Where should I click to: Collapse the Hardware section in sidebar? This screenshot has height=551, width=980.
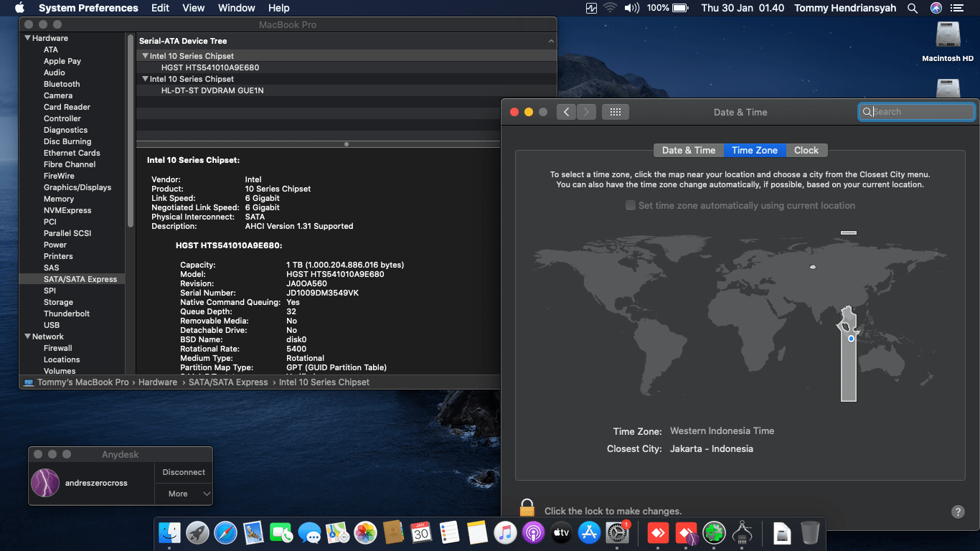28,38
